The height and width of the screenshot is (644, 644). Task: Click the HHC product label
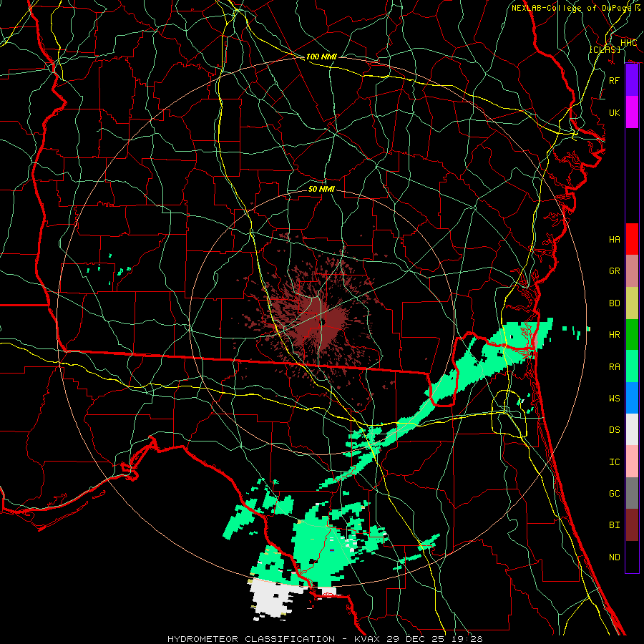pyautogui.click(x=628, y=43)
